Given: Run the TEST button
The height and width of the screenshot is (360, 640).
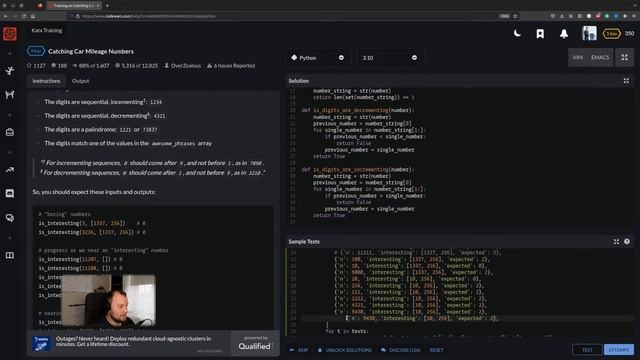Looking at the screenshot, I should 587,350.
